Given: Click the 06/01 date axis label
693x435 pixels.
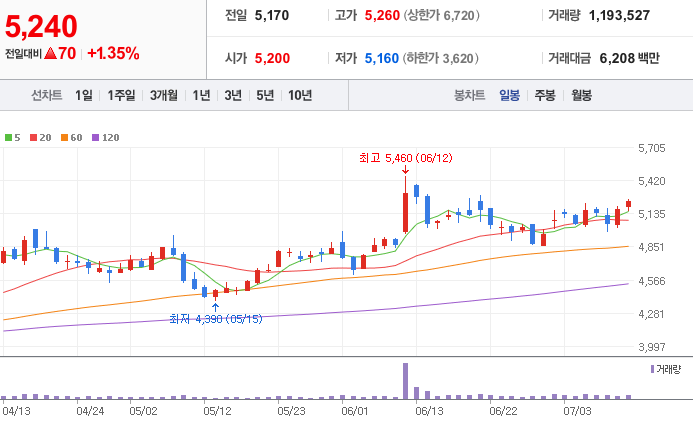Looking at the screenshot, I should tap(355, 411).
